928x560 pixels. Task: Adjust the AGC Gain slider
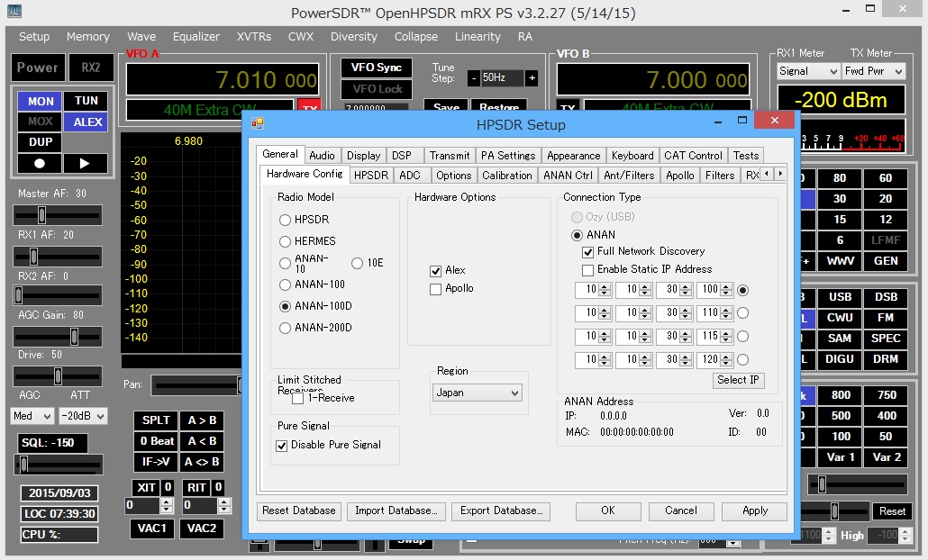click(58, 337)
